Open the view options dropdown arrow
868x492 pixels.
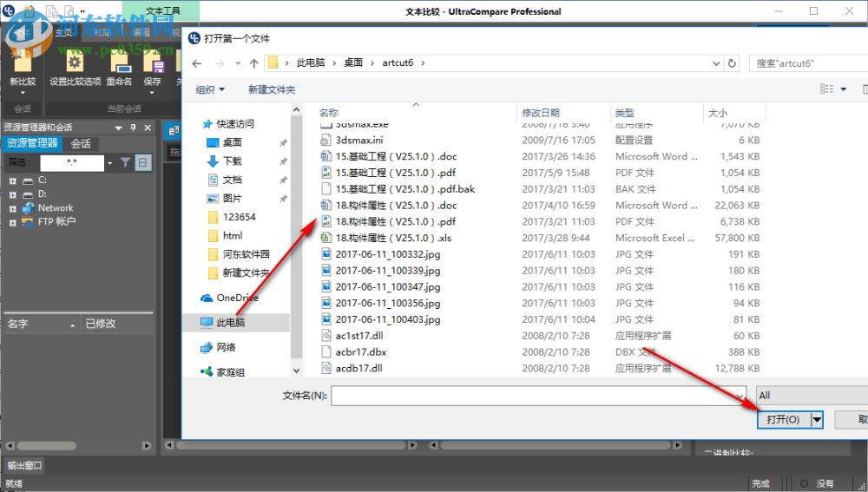[x=843, y=89]
